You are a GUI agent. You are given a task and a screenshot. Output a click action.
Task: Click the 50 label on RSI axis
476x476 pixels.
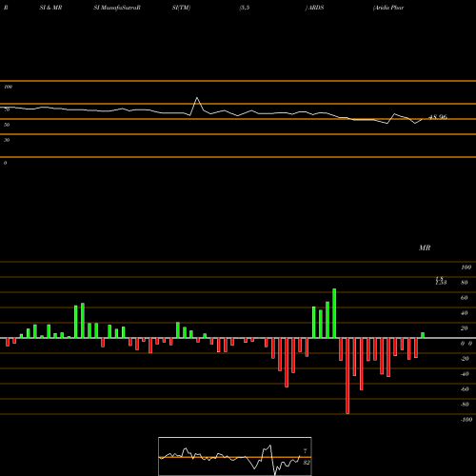7,125
